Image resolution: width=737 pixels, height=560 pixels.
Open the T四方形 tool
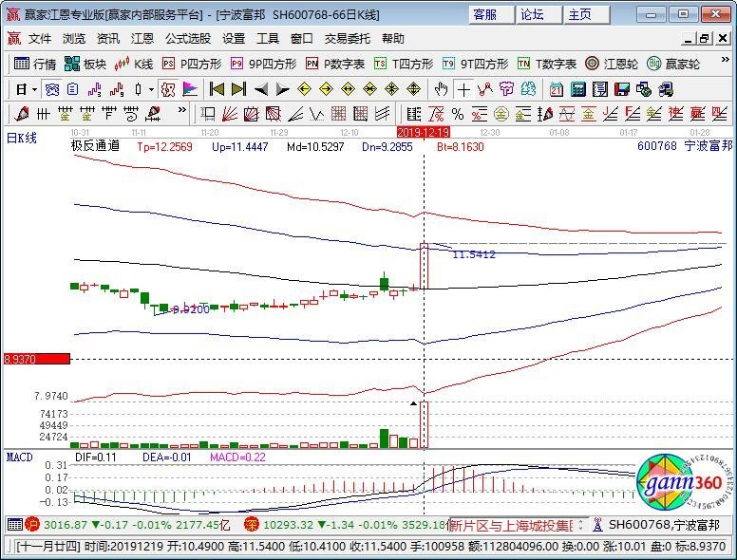[x=404, y=64]
